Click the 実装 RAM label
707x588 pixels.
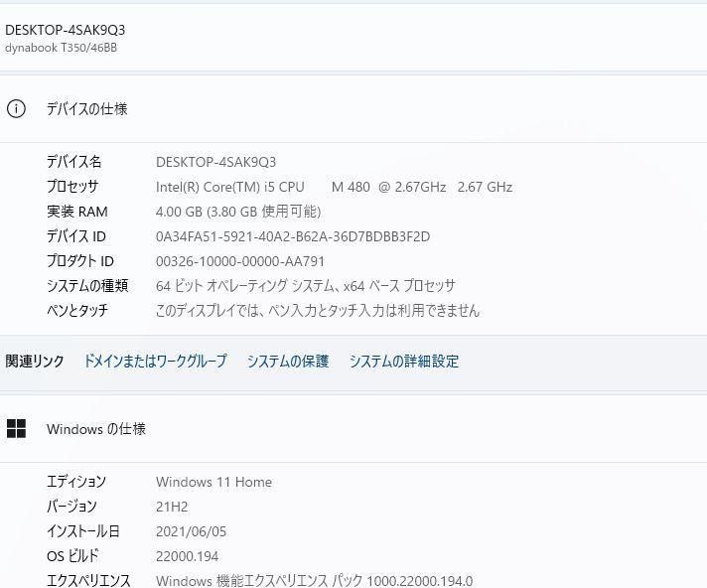click(x=77, y=211)
